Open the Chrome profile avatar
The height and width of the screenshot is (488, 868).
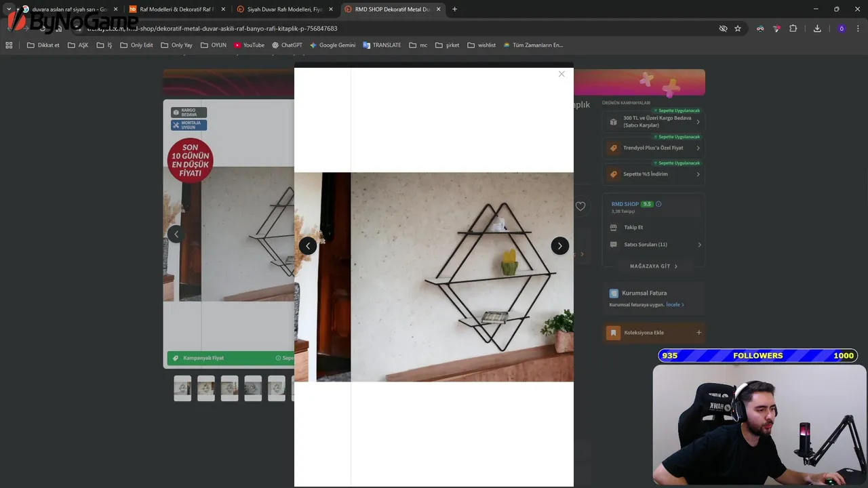pos(842,28)
